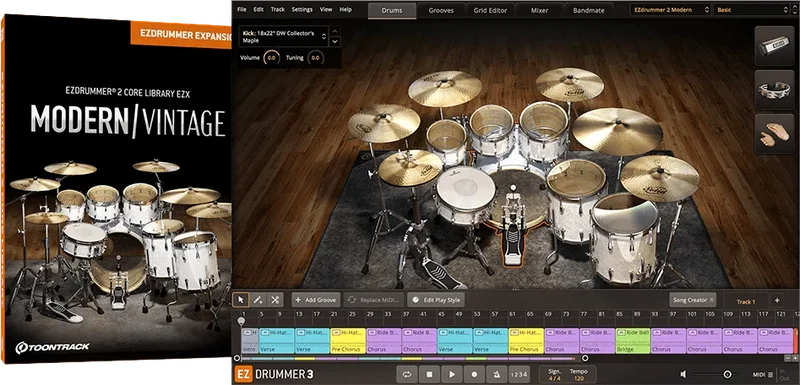Open the Edit menu
The image size is (800, 385).
tap(259, 9)
